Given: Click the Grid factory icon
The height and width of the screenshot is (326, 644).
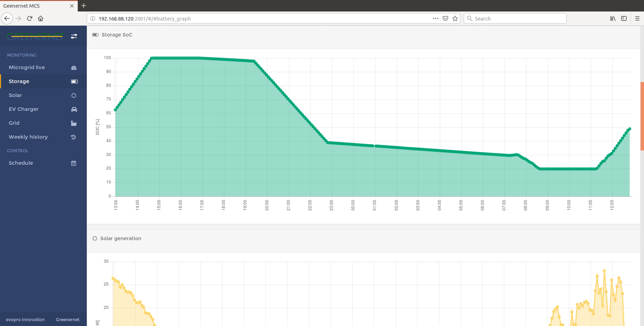Looking at the screenshot, I should point(74,123).
